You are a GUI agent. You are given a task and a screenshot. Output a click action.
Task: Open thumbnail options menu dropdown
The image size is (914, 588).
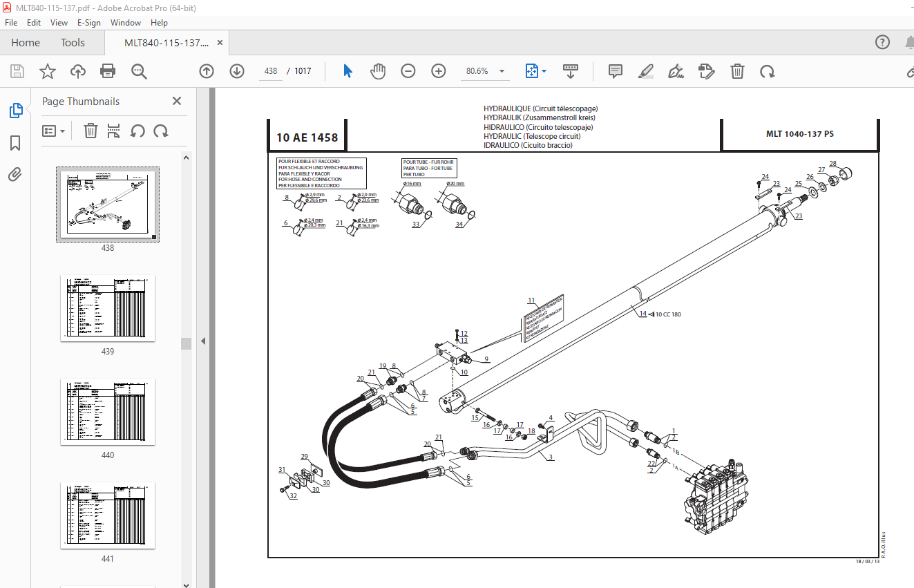[x=54, y=131]
